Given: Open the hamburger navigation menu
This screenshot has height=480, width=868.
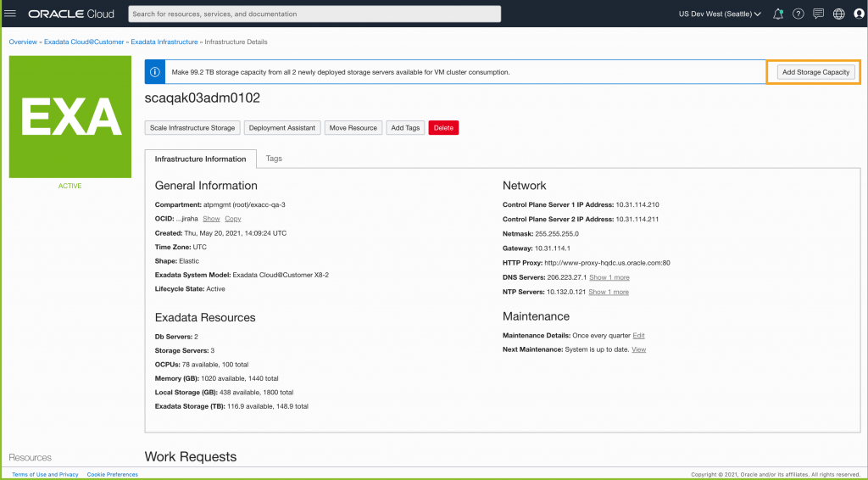Looking at the screenshot, I should (x=10, y=14).
